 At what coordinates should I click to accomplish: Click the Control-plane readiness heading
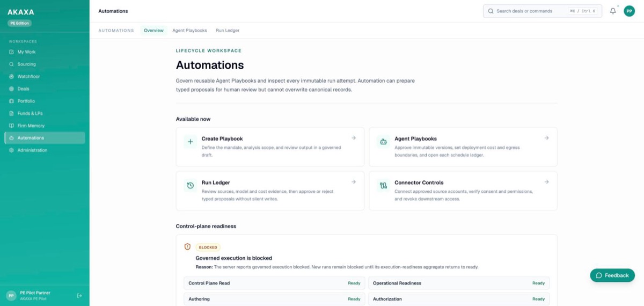click(206, 226)
